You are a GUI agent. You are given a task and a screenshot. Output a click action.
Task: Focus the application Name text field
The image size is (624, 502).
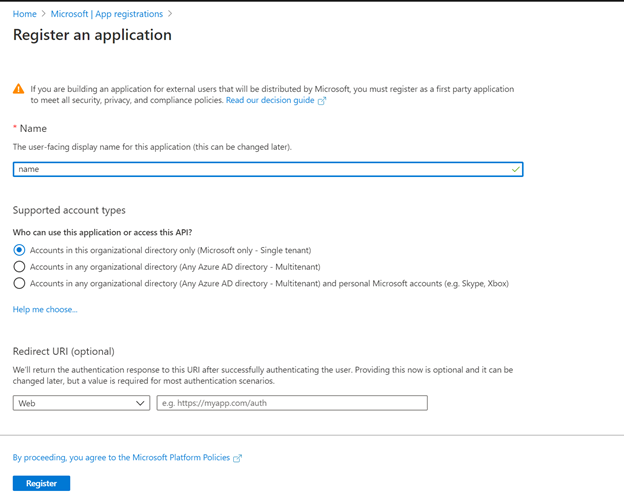pos(268,169)
